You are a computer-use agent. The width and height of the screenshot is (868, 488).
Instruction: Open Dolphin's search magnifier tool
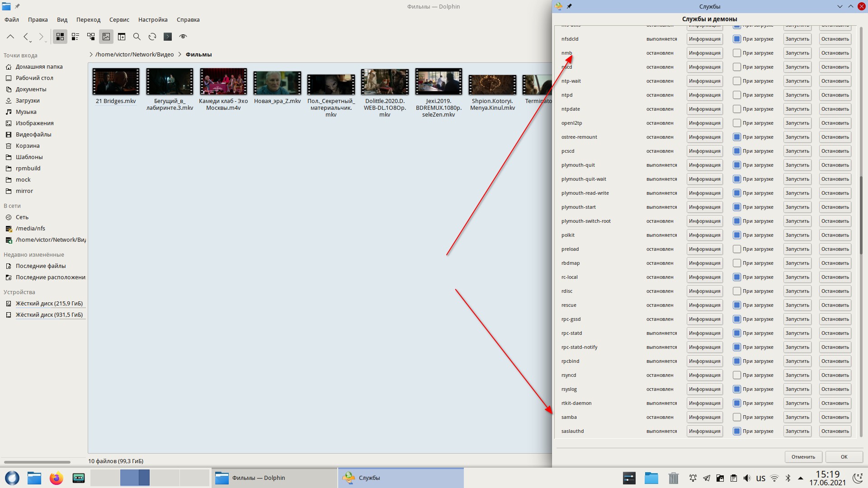pyautogui.click(x=137, y=37)
